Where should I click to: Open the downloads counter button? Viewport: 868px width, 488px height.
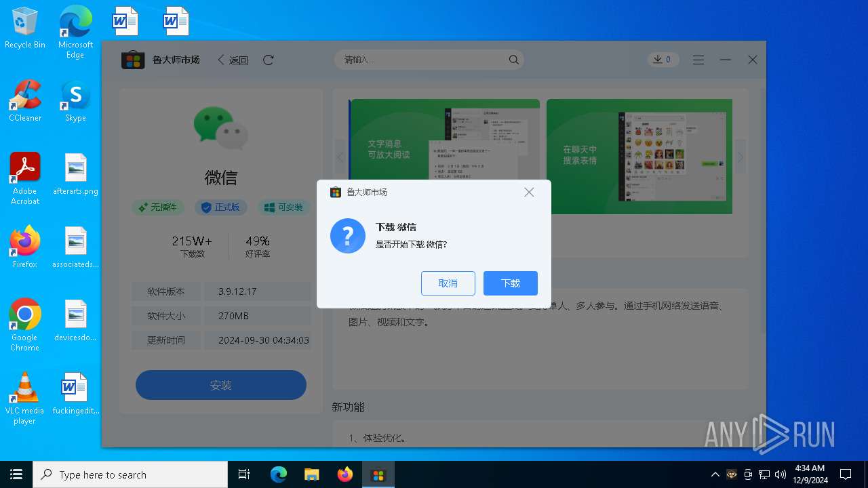coord(662,60)
